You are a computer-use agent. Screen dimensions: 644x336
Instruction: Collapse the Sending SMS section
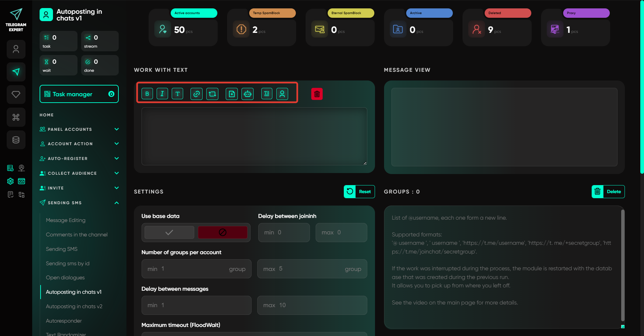point(116,203)
